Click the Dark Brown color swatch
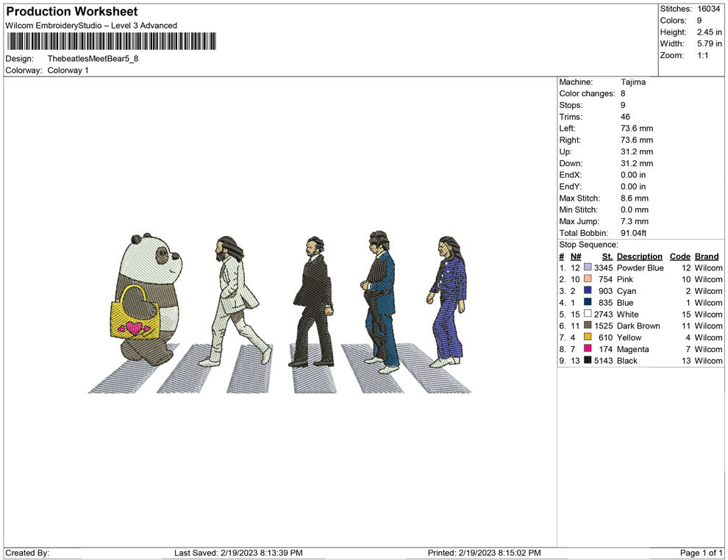 588,326
